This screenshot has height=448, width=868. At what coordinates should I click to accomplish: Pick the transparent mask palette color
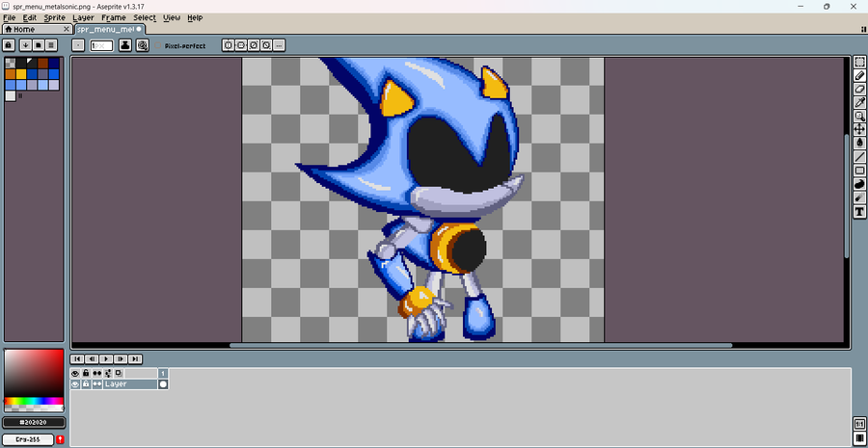pyautogui.click(x=11, y=64)
